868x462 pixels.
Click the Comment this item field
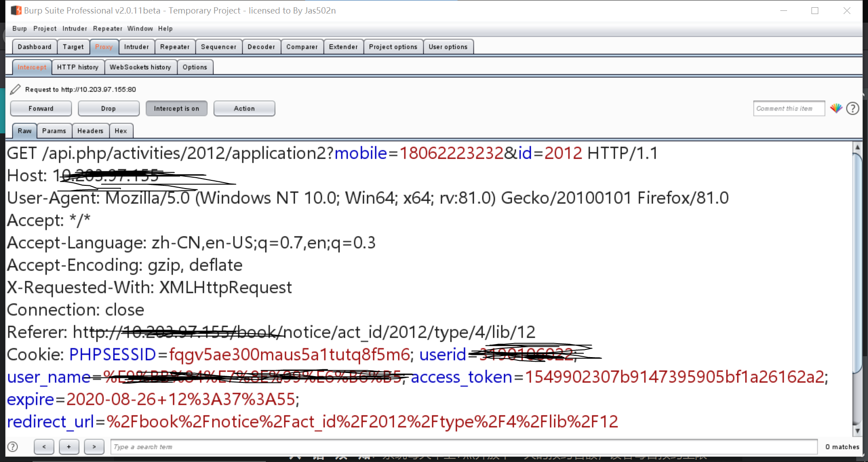click(789, 108)
